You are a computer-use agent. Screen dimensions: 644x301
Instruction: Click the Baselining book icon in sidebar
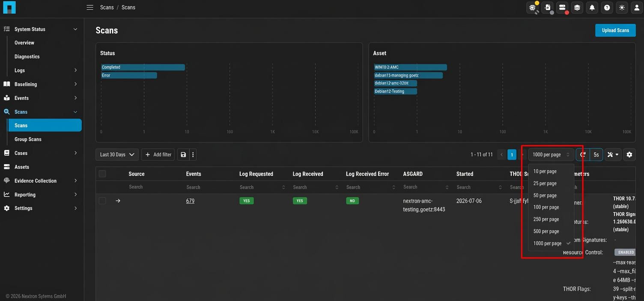(7, 84)
